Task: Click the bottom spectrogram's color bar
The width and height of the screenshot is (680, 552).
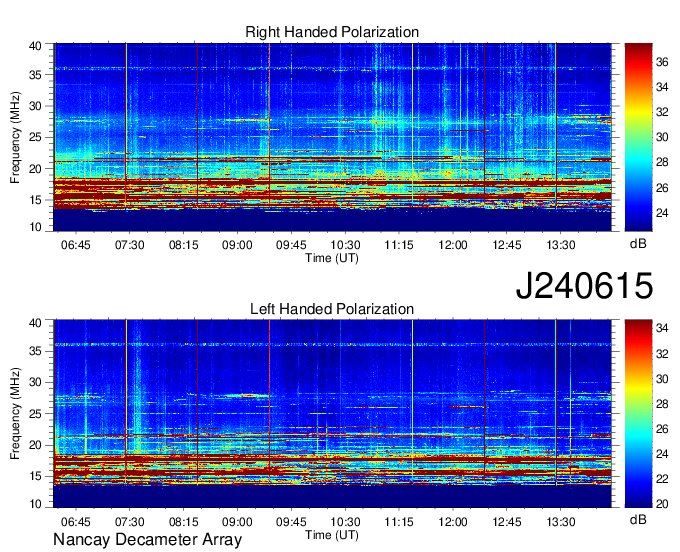Action: point(638,414)
